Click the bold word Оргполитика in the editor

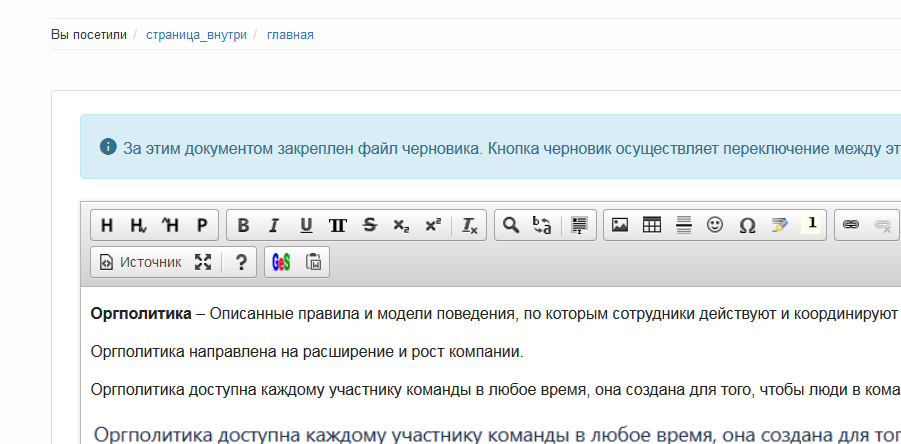141,314
